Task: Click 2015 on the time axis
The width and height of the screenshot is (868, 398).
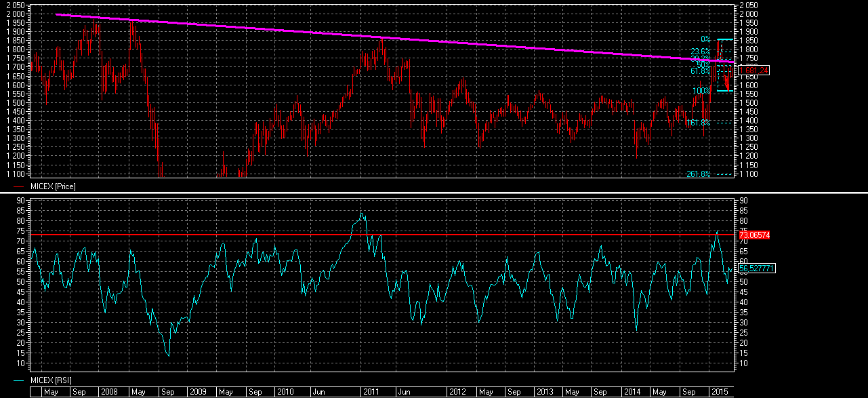Action: click(x=720, y=392)
